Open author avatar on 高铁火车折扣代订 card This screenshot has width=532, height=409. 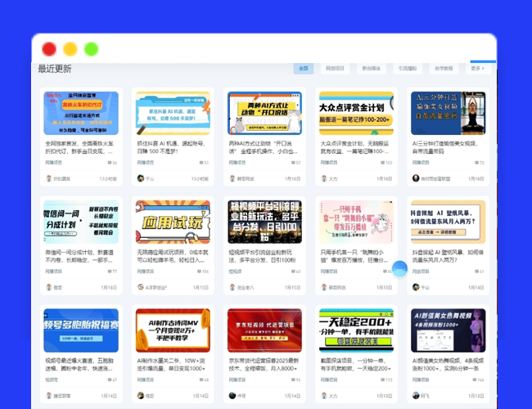pyautogui.click(x=49, y=178)
